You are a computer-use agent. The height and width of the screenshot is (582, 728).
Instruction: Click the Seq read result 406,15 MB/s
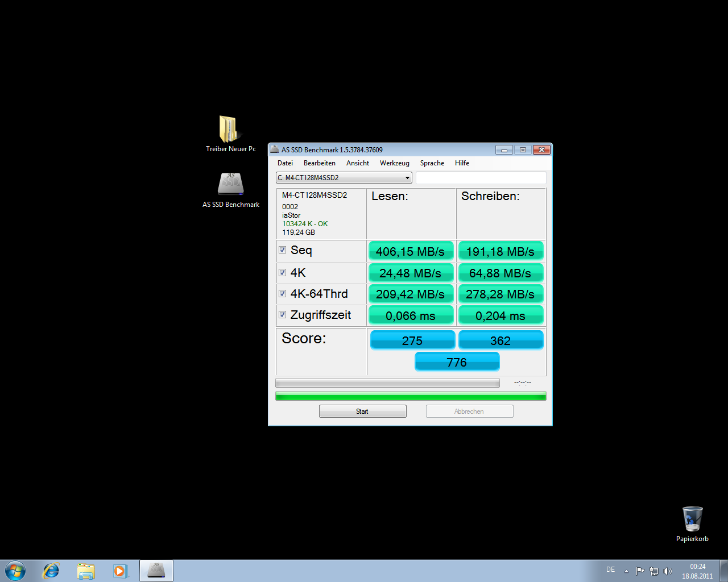tap(411, 251)
